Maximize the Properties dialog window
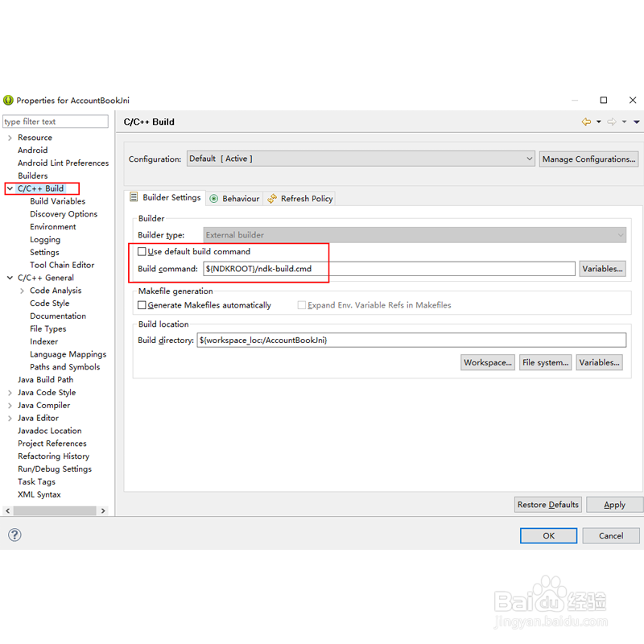The image size is (644, 644). click(603, 100)
